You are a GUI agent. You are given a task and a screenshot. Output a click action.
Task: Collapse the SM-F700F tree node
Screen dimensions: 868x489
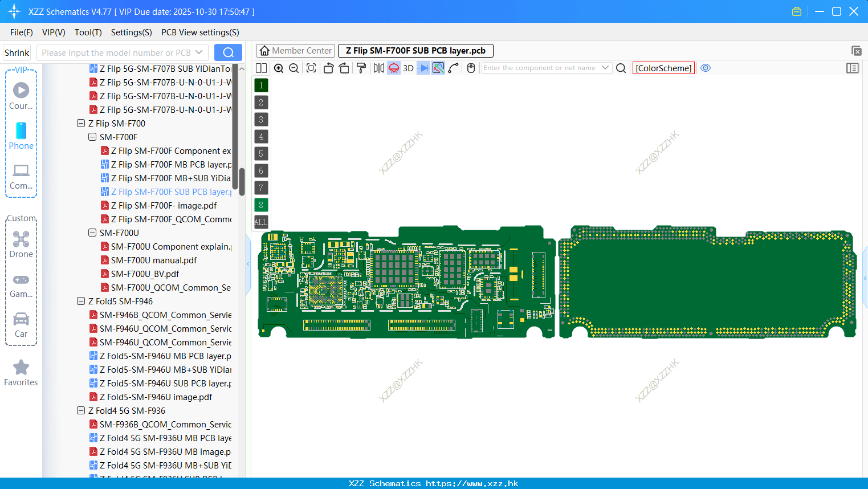92,137
